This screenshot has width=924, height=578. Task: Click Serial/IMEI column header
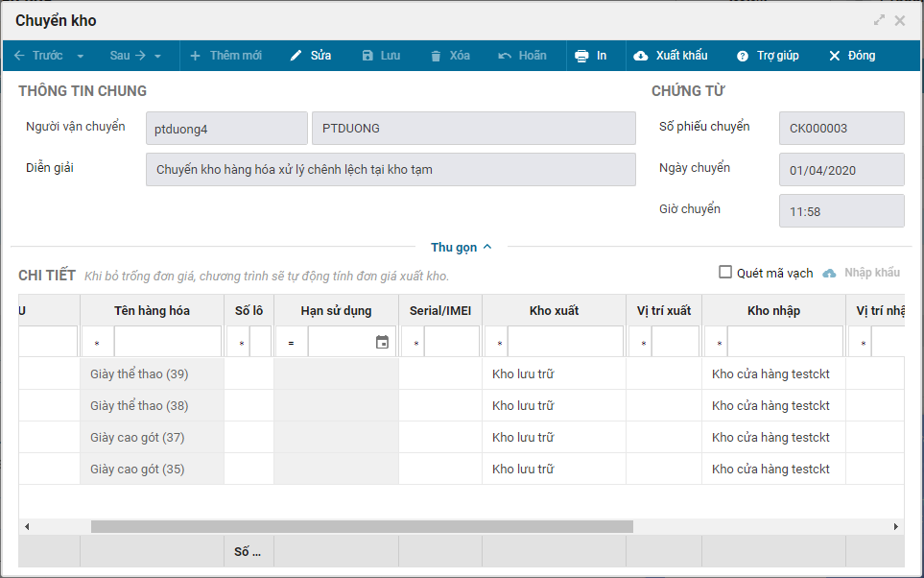[x=440, y=311]
